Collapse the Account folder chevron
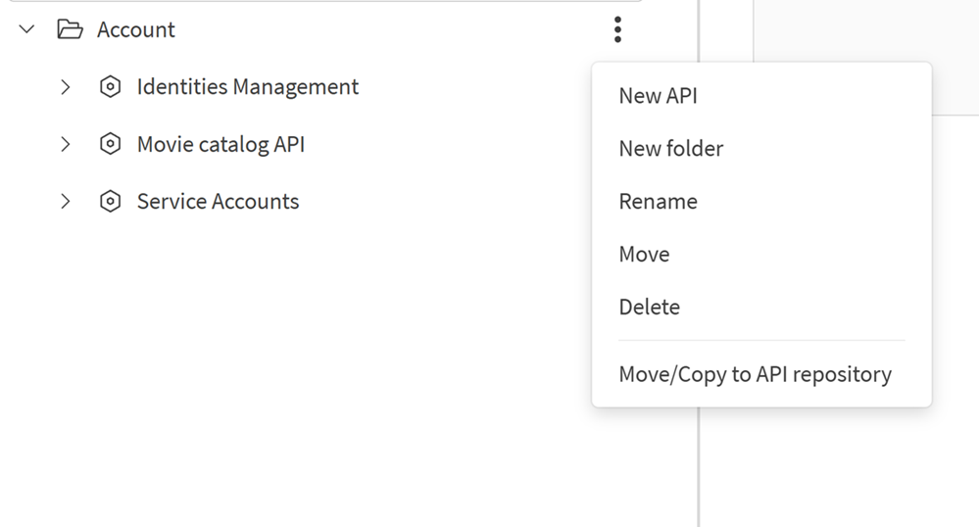This screenshot has height=527, width=980. pos(27,29)
